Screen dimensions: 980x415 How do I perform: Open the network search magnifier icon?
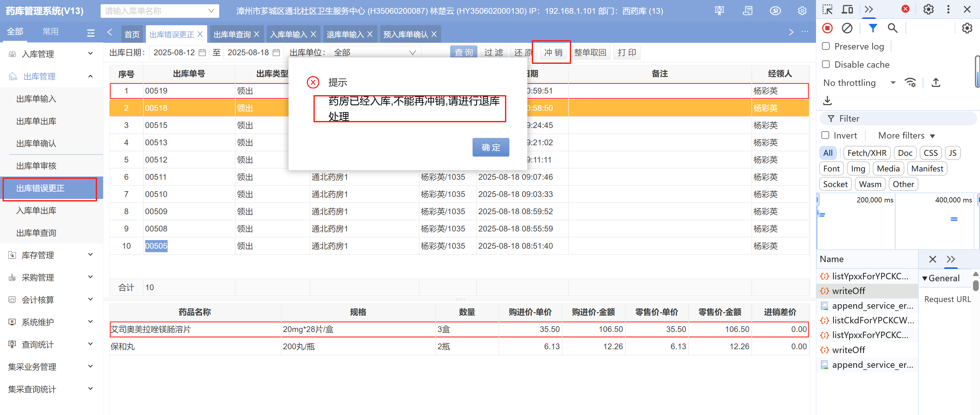[892, 28]
